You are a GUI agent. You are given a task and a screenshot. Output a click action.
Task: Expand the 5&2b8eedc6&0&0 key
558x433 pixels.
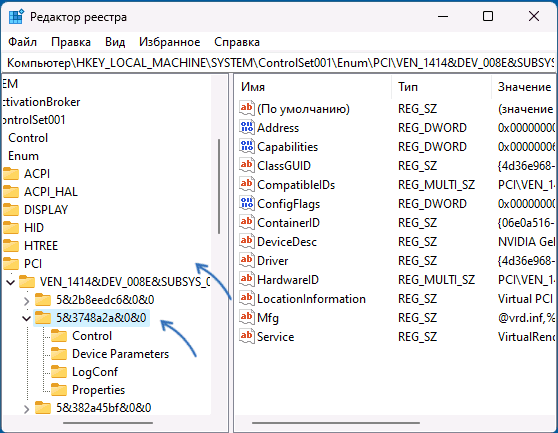(x=27, y=301)
